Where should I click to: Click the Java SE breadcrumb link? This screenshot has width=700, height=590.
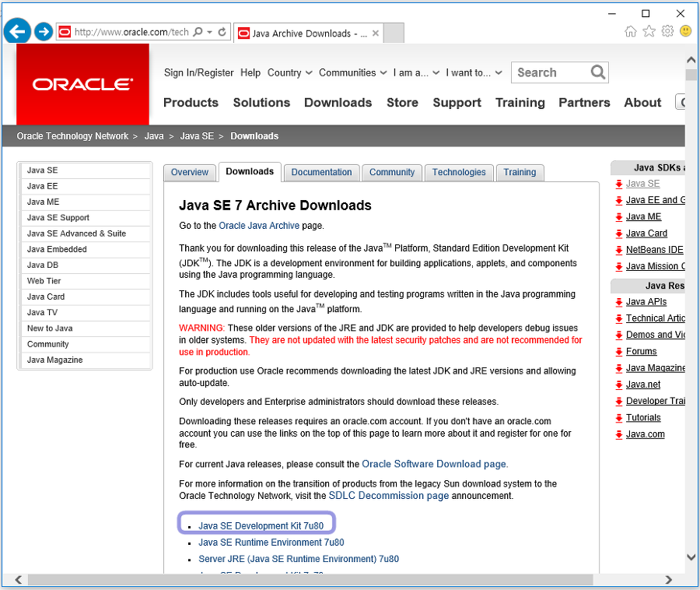click(197, 135)
